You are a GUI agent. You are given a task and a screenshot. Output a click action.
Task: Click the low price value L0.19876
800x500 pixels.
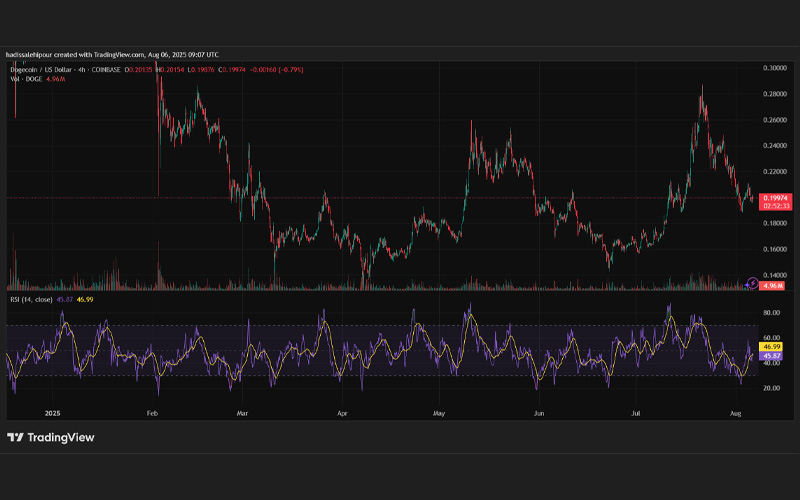click(201, 69)
